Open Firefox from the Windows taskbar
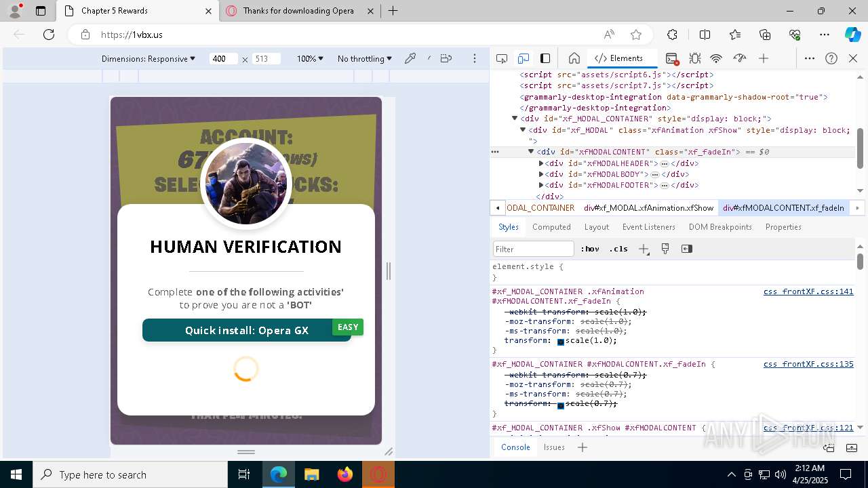 [x=345, y=474]
